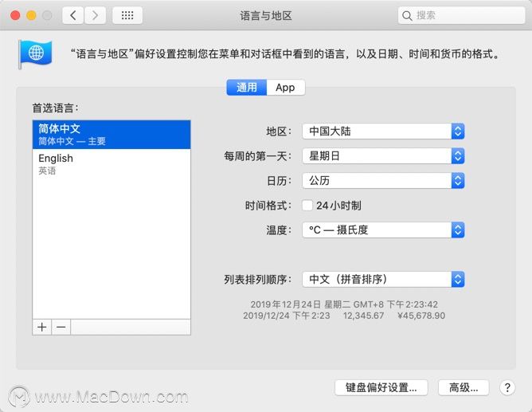Screen dimensions: 532x412
Task: Click the 键盘偏好设置... button
Action: tap(381, 387)
